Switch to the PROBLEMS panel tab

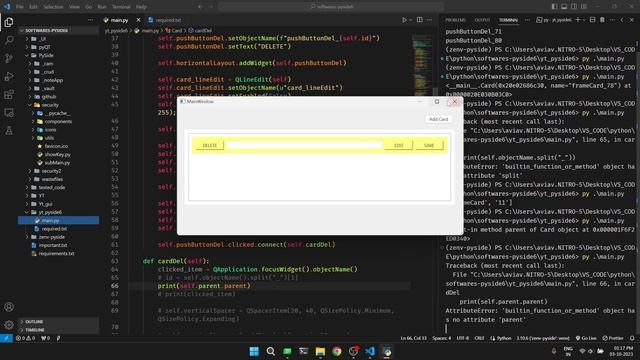[x=456, y=20]
